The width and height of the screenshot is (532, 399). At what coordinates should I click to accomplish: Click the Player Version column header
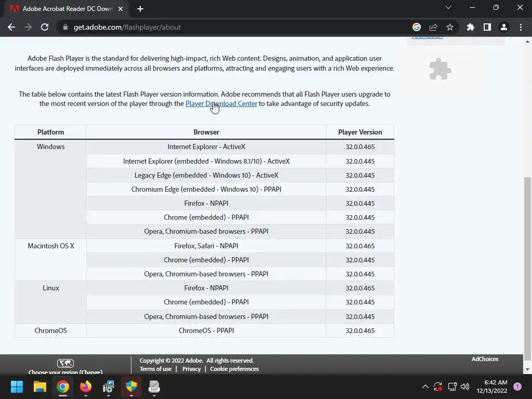[x=360, y=132]
